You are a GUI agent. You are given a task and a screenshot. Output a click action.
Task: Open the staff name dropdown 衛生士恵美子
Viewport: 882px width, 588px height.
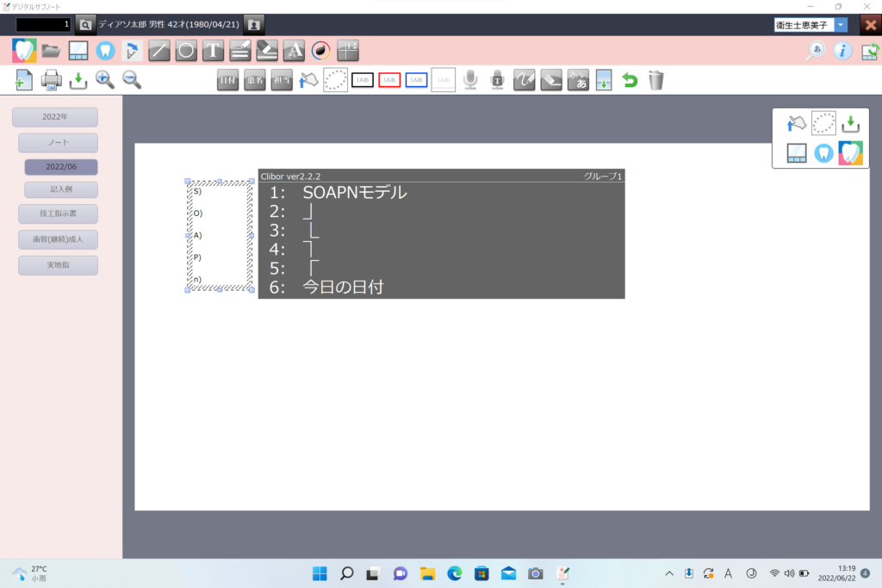(x=841, y=25)
